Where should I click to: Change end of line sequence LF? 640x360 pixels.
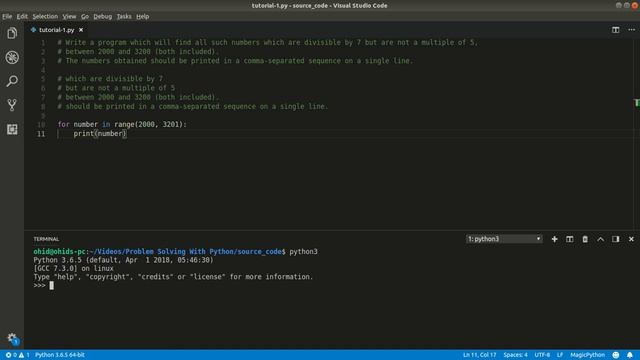tap(560, 355)
